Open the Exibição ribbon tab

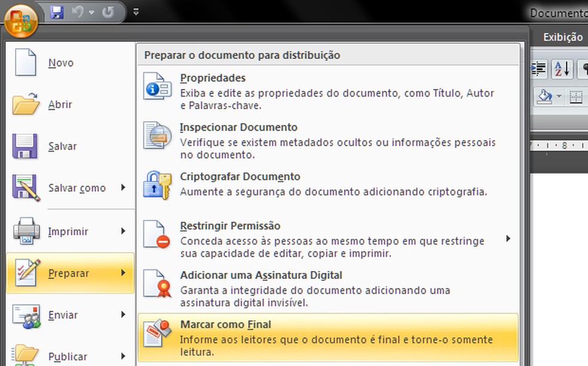pos(562,37)
